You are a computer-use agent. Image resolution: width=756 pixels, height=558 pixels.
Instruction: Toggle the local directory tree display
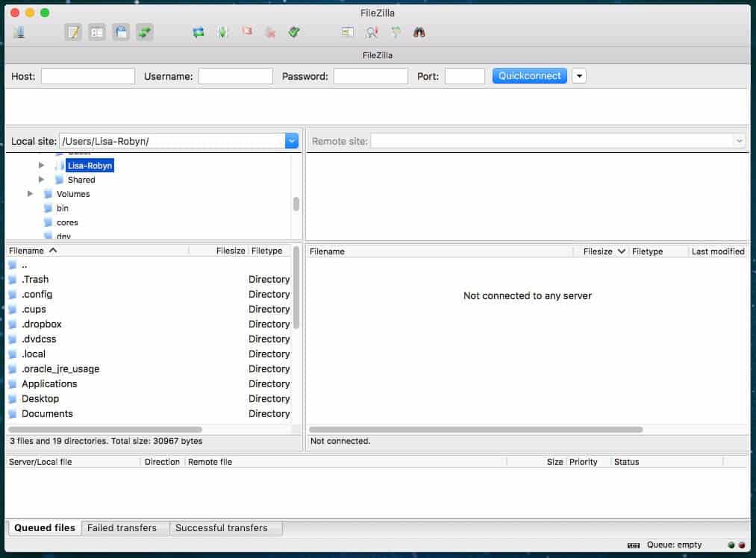pos(96,32)
